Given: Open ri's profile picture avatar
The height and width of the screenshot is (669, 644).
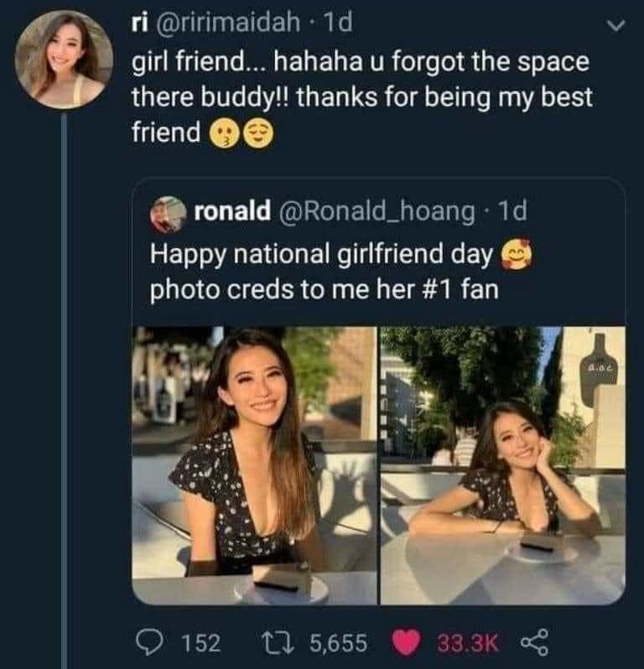Looking at the screenshot, I should 65,60.
